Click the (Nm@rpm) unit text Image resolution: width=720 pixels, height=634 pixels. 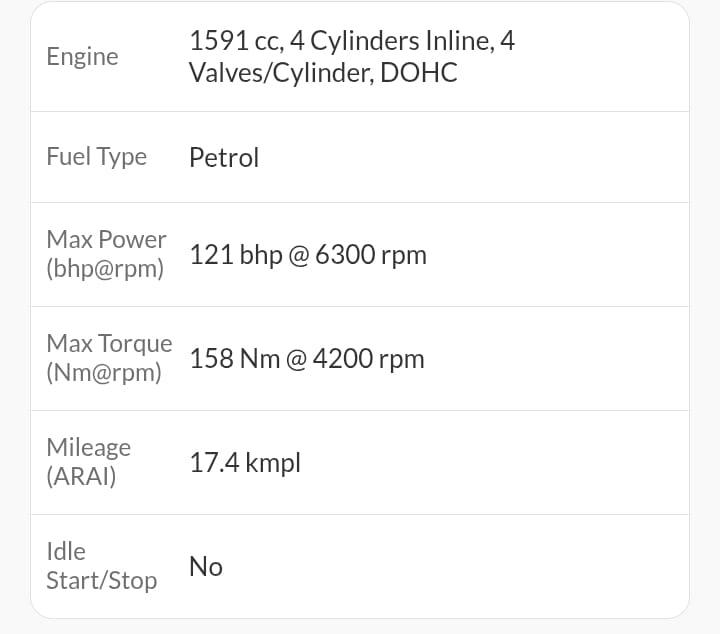pyautogui.click(x=103, y=373)
